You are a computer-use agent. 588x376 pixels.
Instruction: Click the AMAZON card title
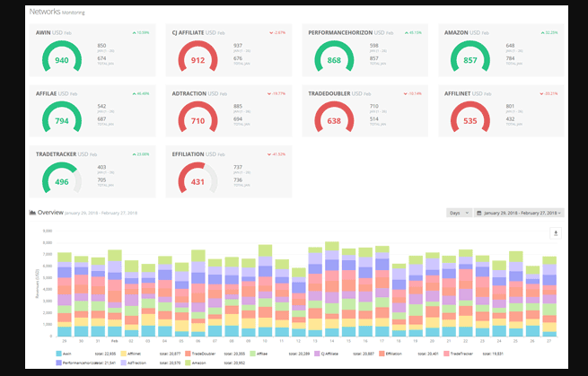[456, 32]
